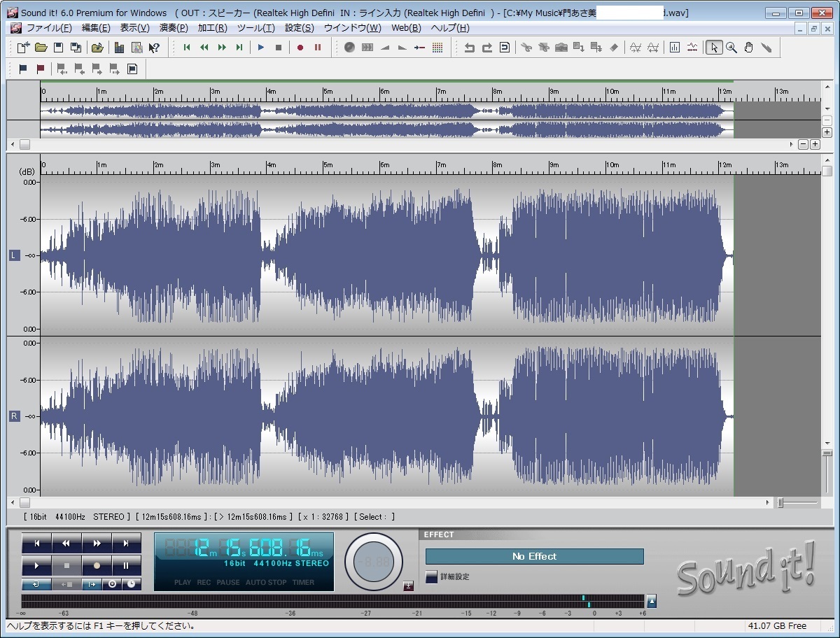Click the blue Play button in toolbar
The height and width of the screenshot is (638, 840).
(x=261, y=48)
